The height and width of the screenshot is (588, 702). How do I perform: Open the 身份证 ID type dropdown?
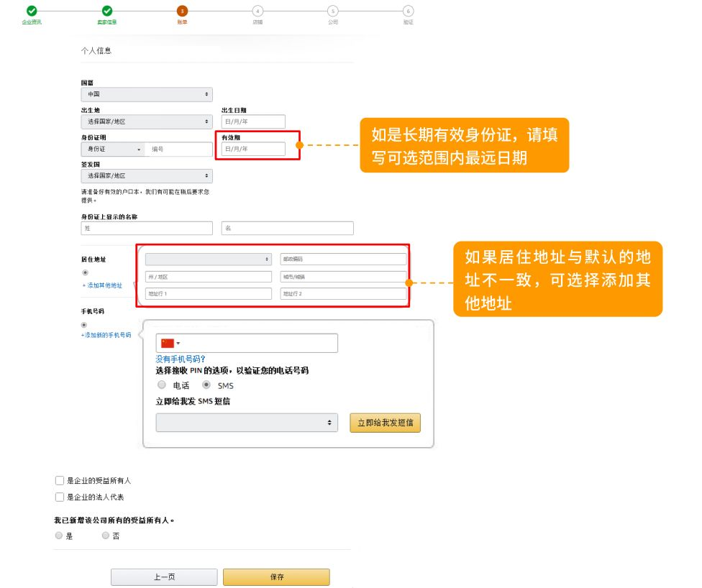(114, 149)
